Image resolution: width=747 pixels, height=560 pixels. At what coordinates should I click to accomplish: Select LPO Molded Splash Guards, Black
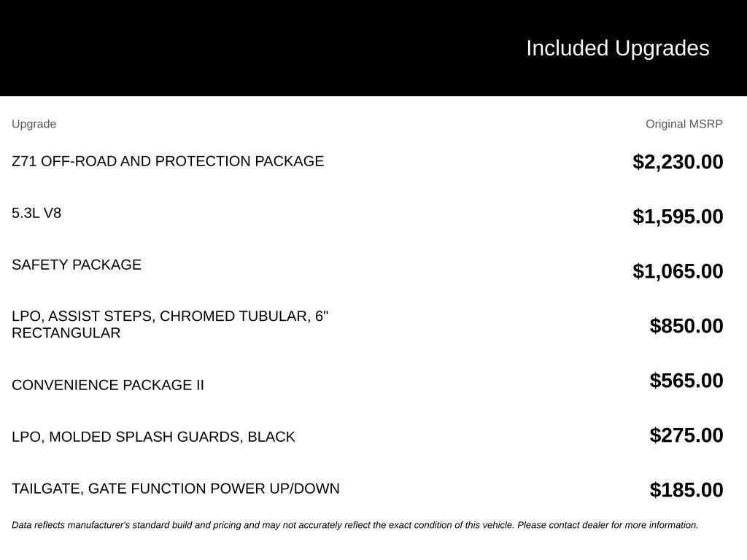tap(153, 437)
